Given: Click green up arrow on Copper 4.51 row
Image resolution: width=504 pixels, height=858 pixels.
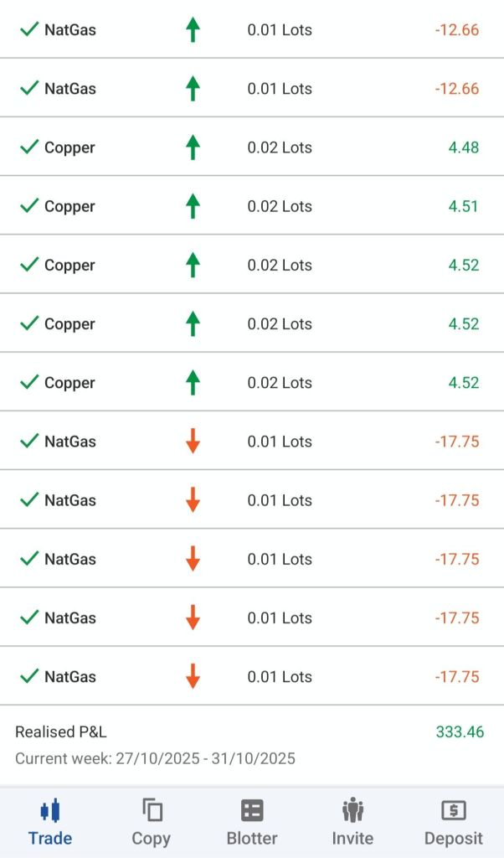Looking at the screenshot, I should pos(193,206).
